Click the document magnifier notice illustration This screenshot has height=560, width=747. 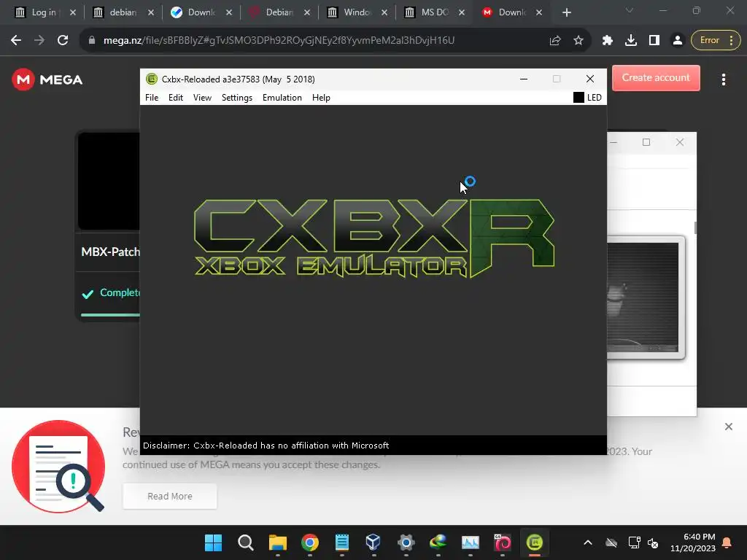tap(58, 467)
